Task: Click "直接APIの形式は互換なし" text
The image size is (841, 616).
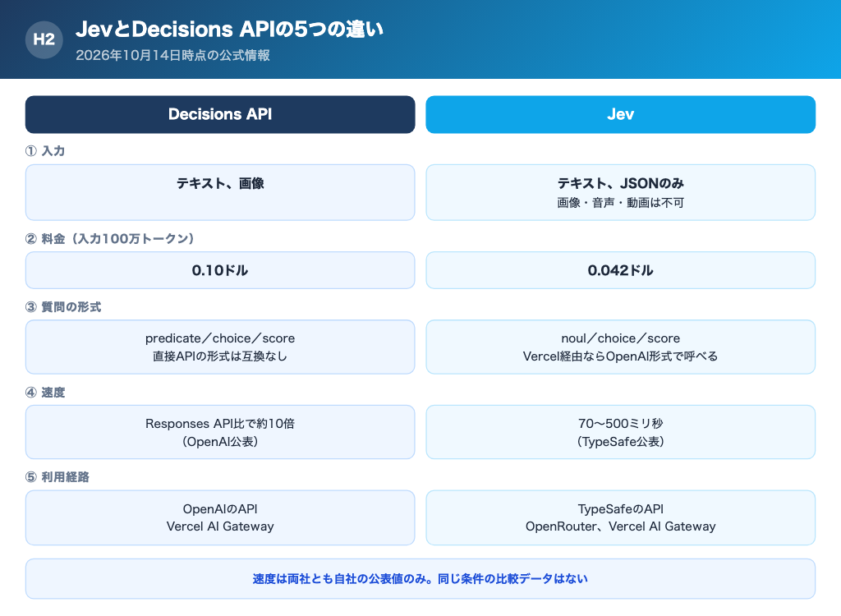Action: click(220, 356)
